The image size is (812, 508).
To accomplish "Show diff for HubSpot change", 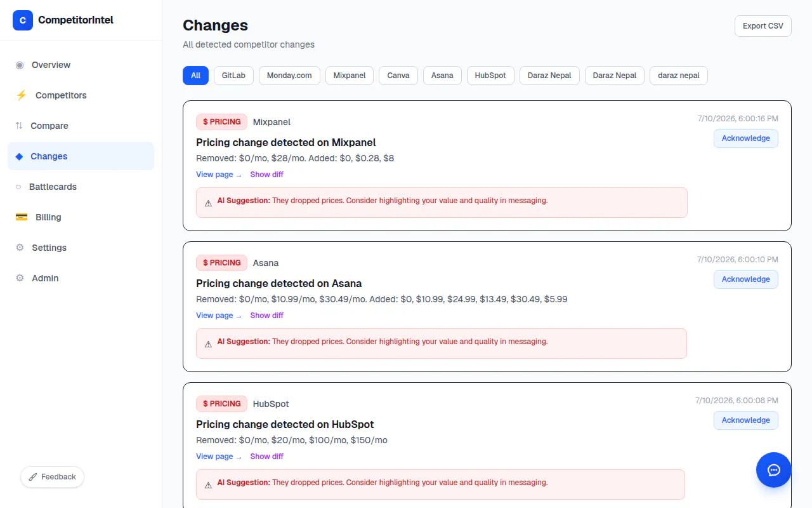I will [267, 457].
